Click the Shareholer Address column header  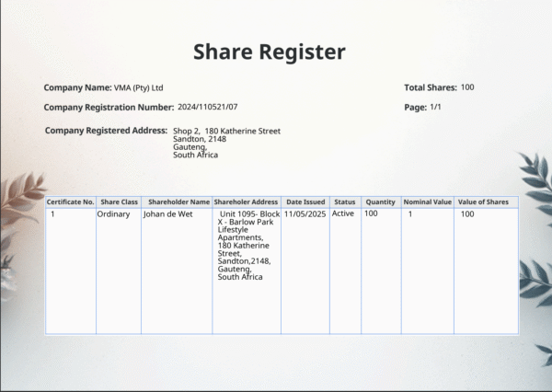246,202
